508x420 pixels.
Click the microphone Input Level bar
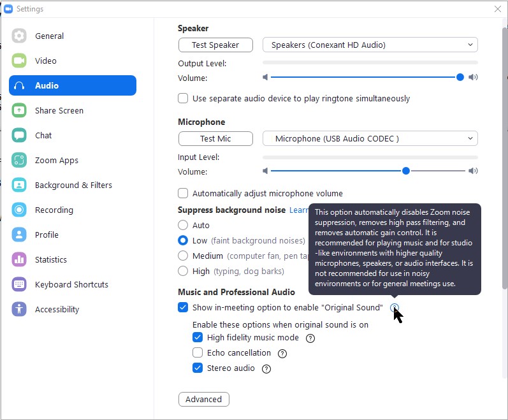[370, 157]
